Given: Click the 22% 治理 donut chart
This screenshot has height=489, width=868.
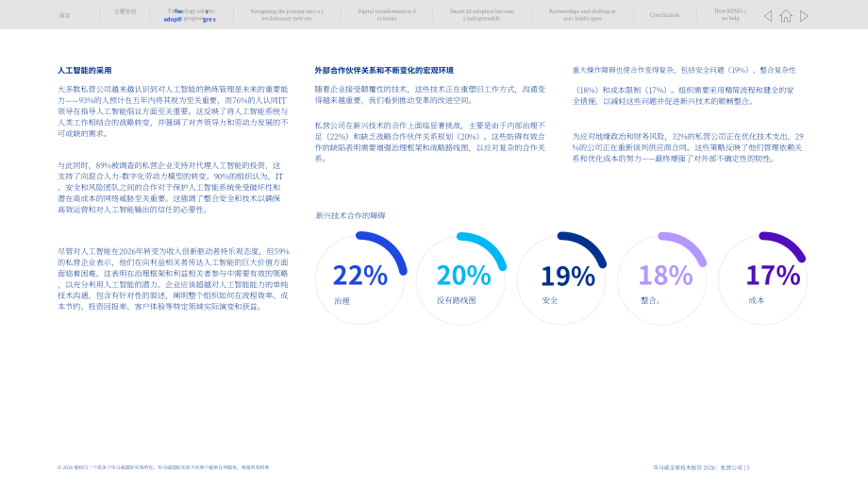Looking at the screenshot, I should (360, 278).
